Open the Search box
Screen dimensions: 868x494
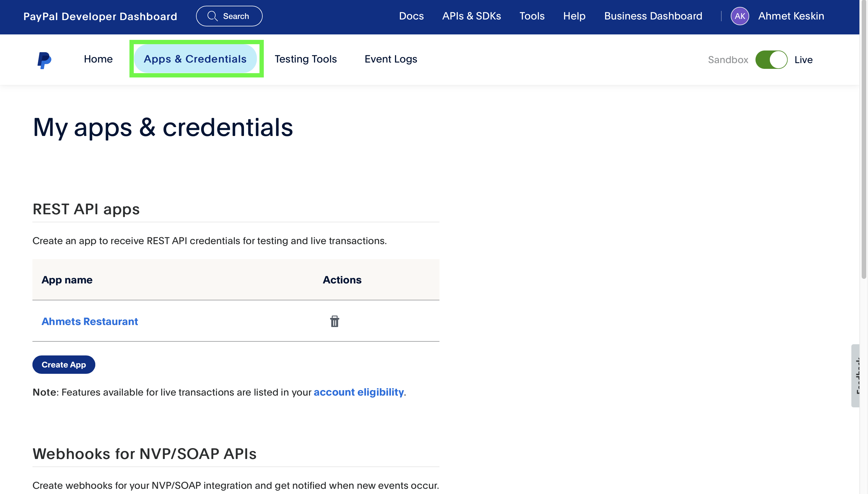point(229,16)
